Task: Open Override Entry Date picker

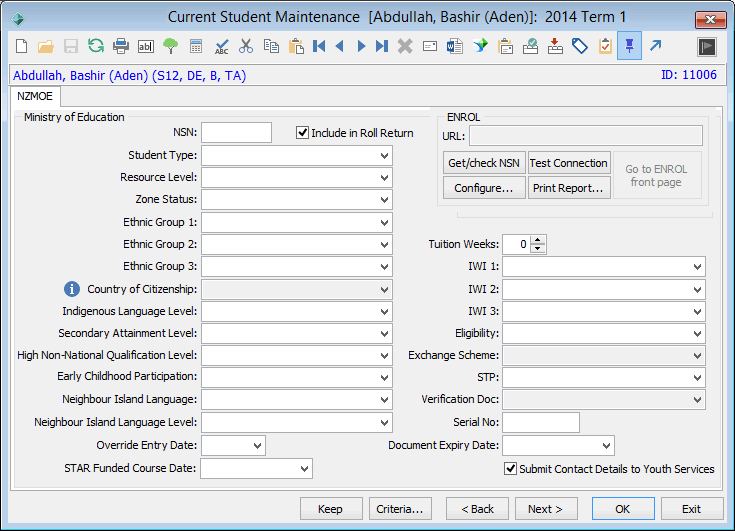Action: point(257,446)
